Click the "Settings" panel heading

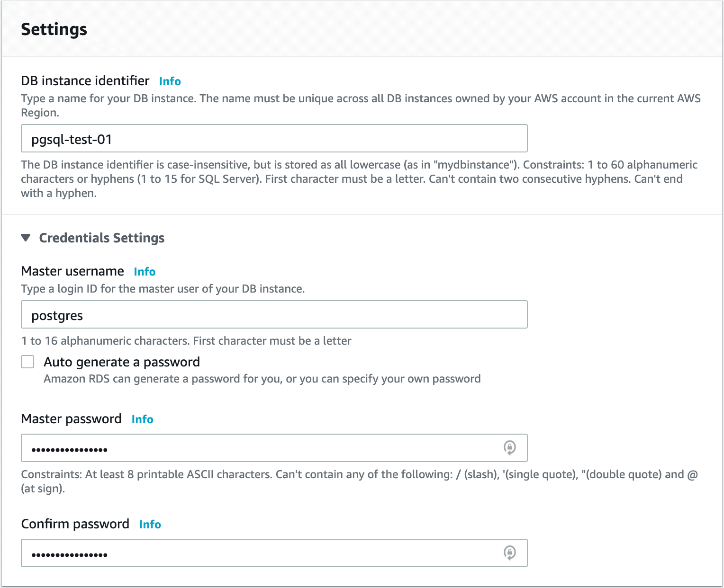click(54, 29)
